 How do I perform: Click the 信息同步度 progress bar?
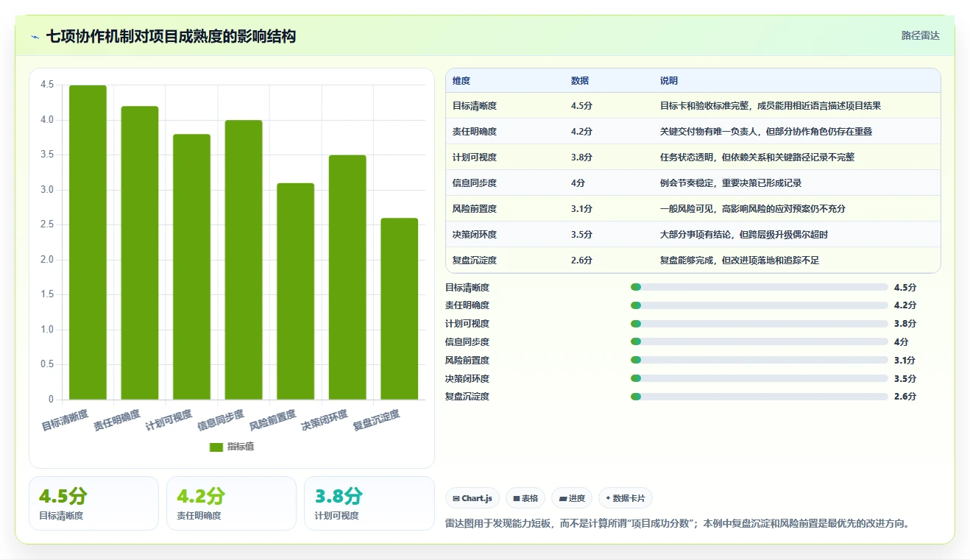[760, 341]
